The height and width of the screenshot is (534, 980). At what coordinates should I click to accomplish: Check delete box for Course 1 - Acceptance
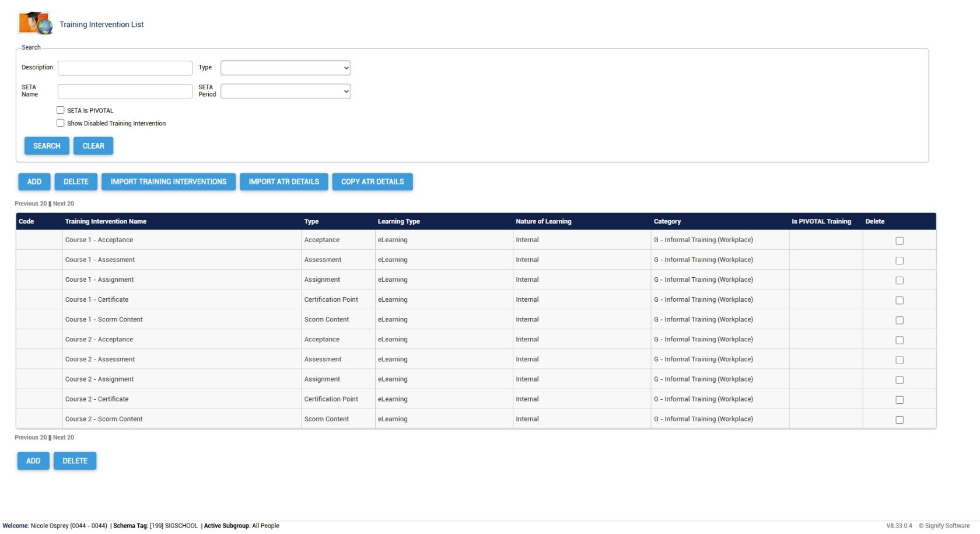[x=900, y=240]
